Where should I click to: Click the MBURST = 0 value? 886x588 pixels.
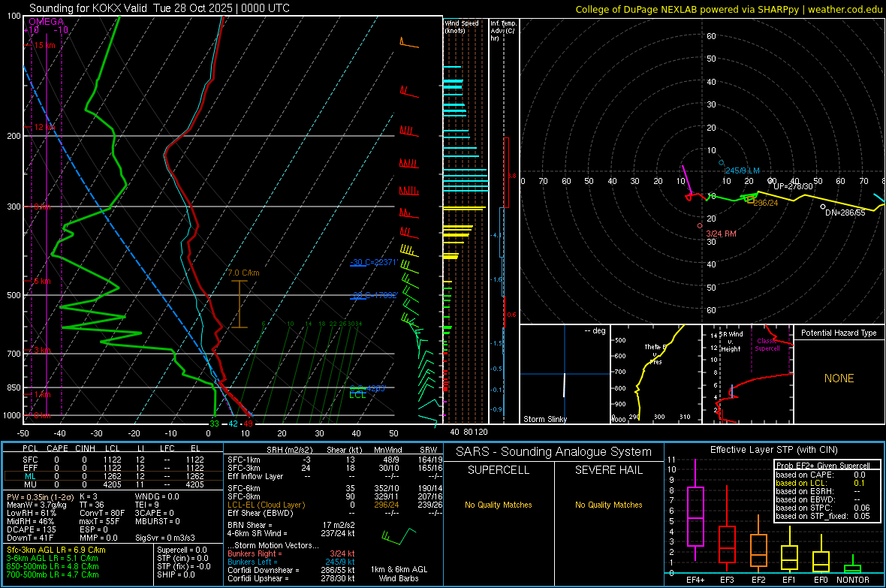pos(157,521)
